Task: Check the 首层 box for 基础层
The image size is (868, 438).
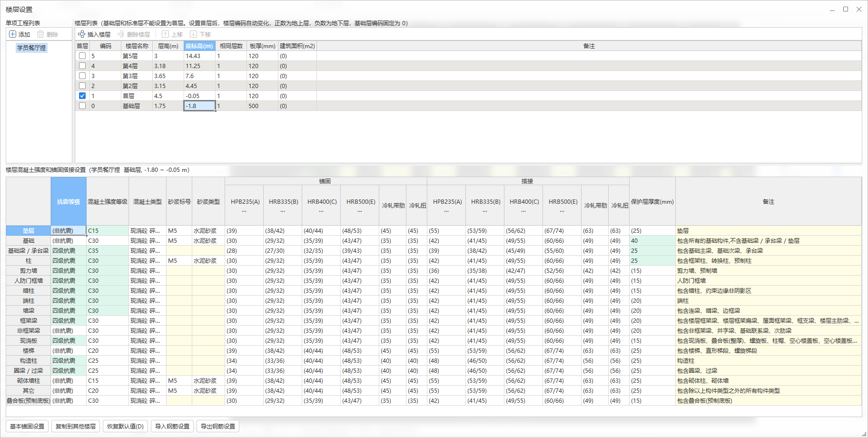Action: (x=82, y=106)
